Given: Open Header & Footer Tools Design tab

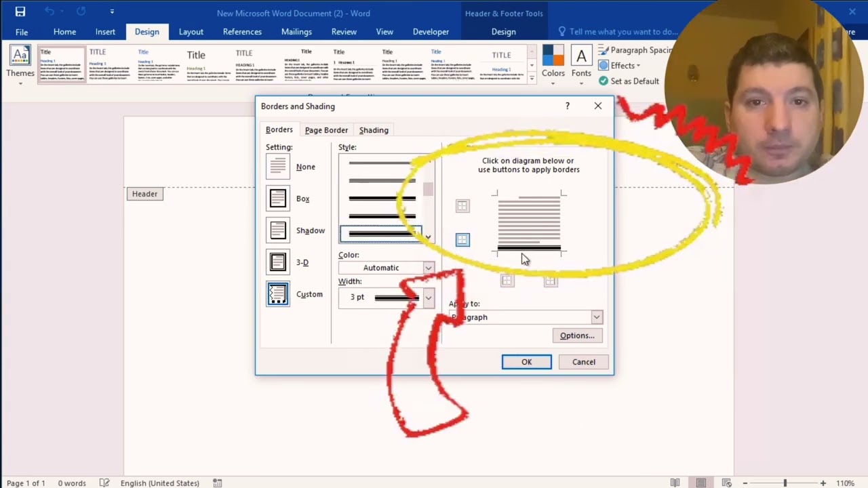Looking at the screenshot, I should [504, 32].
